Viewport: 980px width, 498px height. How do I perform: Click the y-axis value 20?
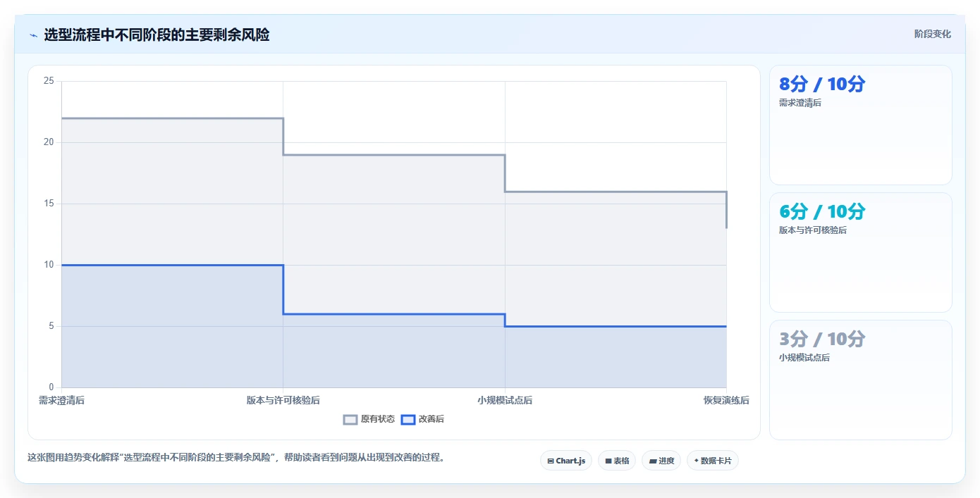tap(49, 142)
